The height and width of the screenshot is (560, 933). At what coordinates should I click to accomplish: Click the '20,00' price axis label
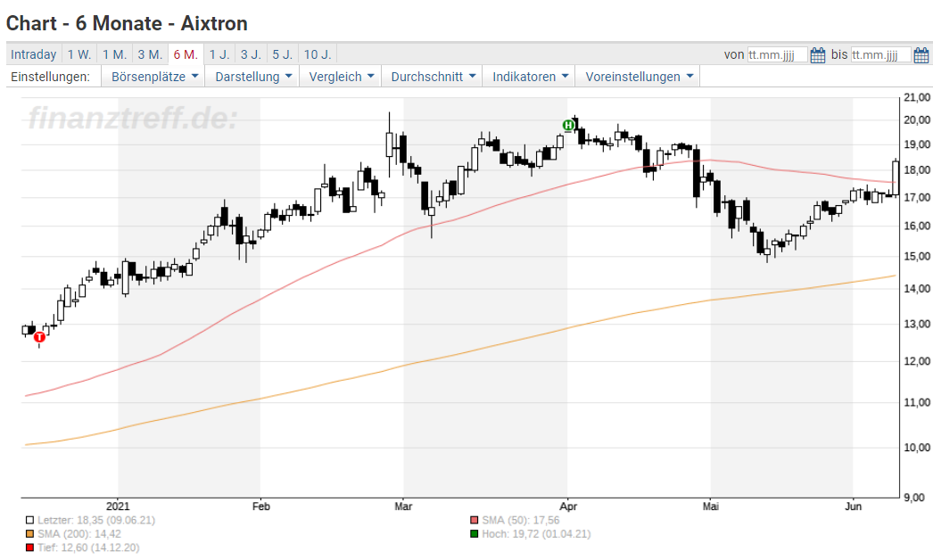[x=917, y=119]
